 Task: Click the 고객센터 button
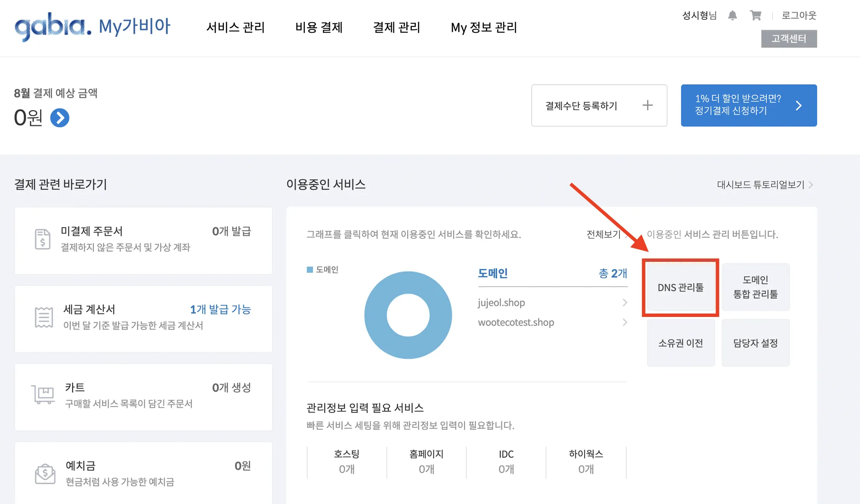click(789, 39)
